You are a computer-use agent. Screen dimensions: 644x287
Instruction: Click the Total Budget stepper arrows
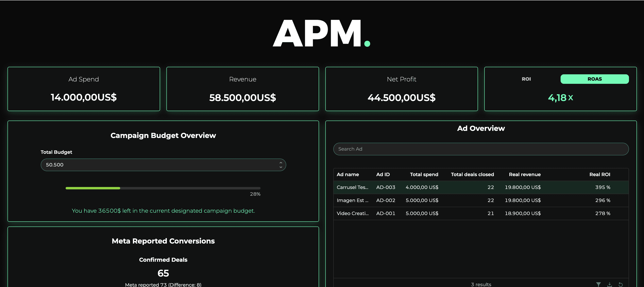tap(280, 165)
